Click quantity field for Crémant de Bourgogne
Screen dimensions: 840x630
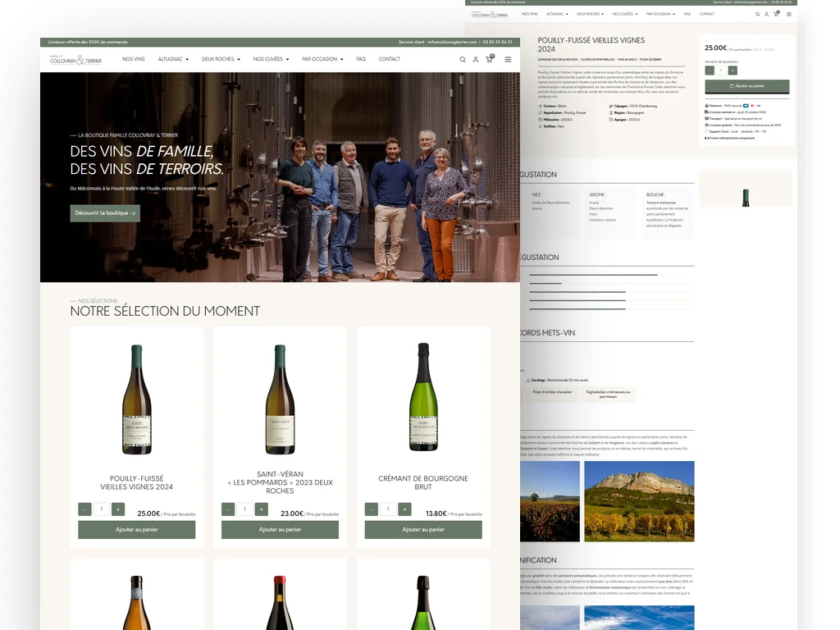pyautogui.click(x=388, y=509)
